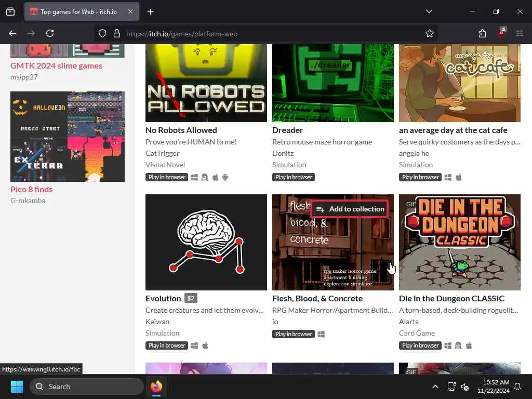Viewport: 532px width, 399px height.
Task: Open an average day at the cat cafe
Action: (x=453, y=130)
